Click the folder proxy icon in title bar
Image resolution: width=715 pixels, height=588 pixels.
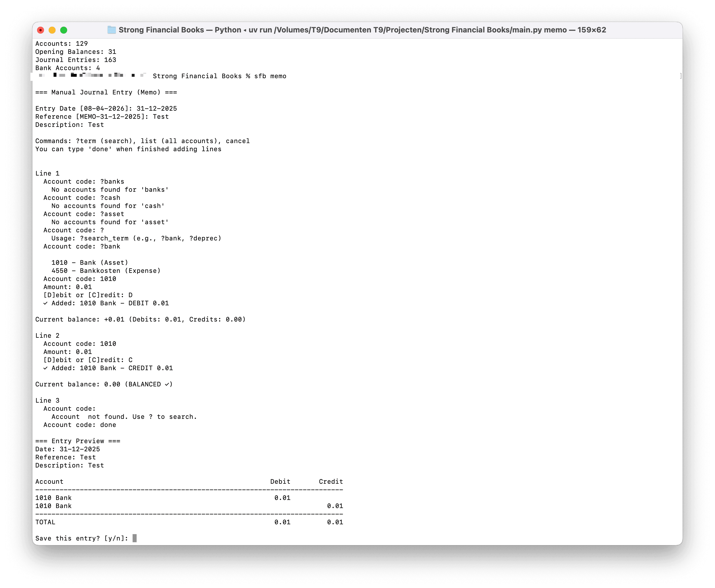coord(111,30)
